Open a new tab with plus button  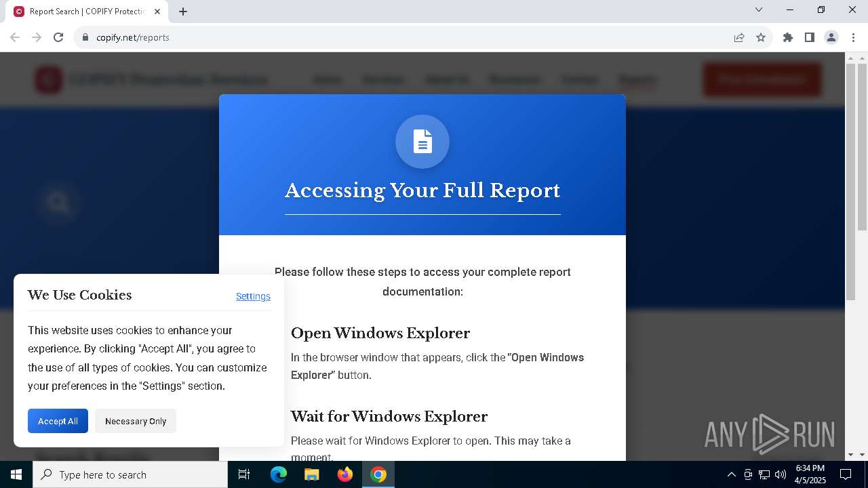click(x=183, y=12)
